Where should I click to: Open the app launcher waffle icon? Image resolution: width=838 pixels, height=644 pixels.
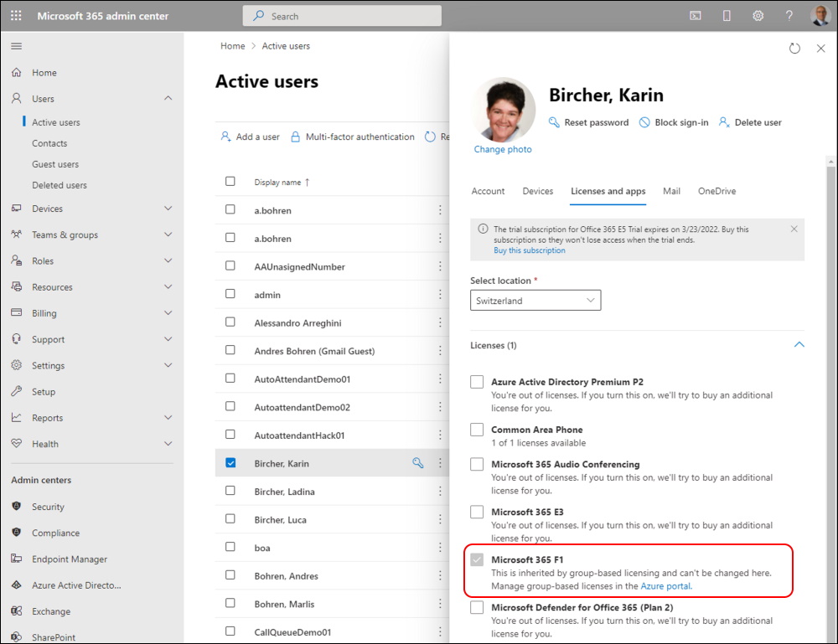click(16, 15)
